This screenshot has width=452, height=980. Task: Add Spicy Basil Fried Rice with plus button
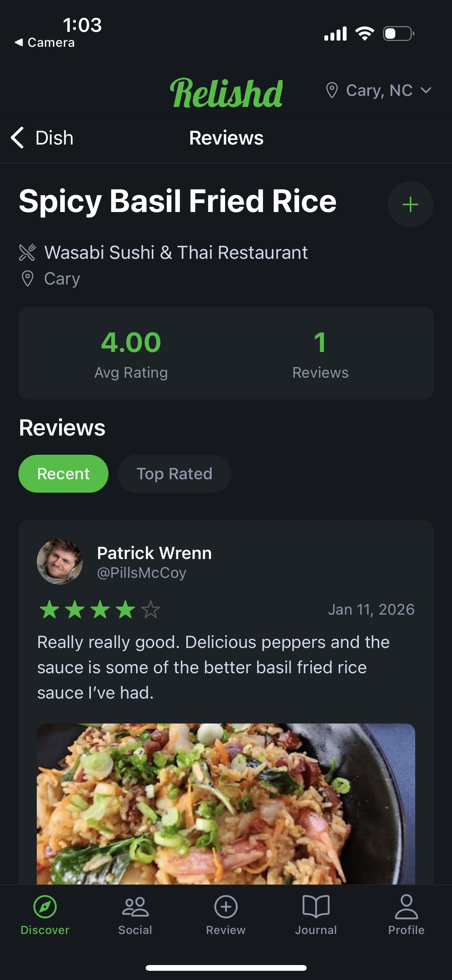410,204
